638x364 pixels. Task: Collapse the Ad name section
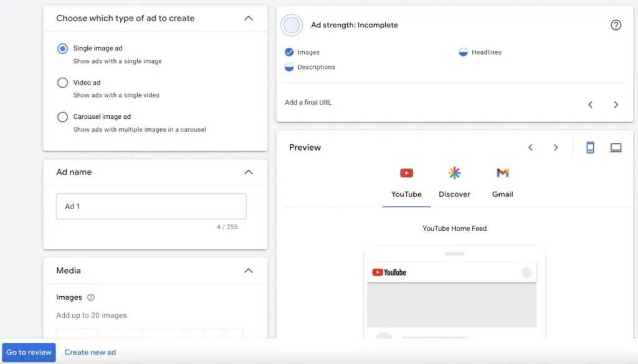click(x=248, y=172)
